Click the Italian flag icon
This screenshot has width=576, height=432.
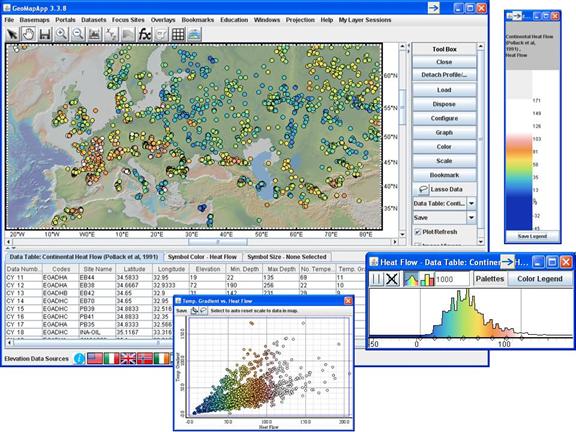[111, 359]
